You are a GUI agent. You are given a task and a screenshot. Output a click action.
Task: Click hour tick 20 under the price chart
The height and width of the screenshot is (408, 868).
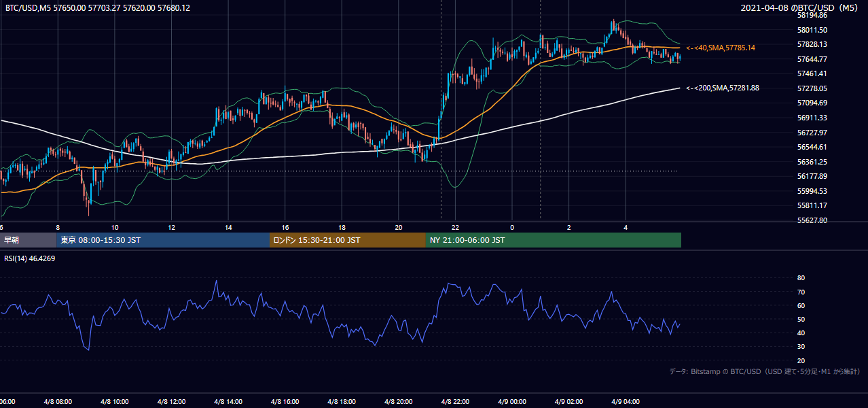[399, 227]
